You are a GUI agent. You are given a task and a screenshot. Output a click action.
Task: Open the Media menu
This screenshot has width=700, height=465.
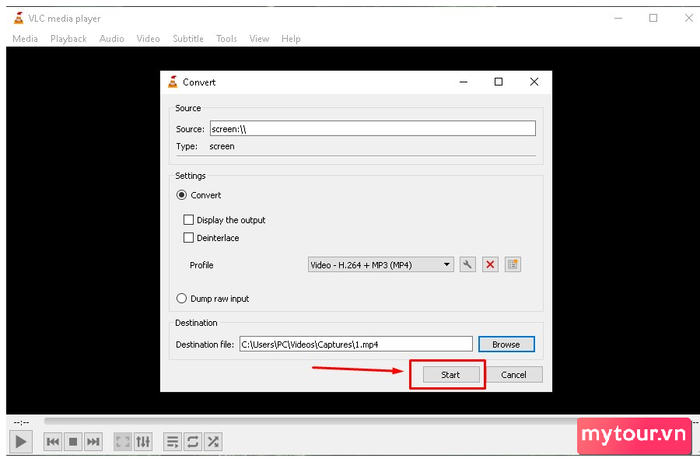pos(25,39)
